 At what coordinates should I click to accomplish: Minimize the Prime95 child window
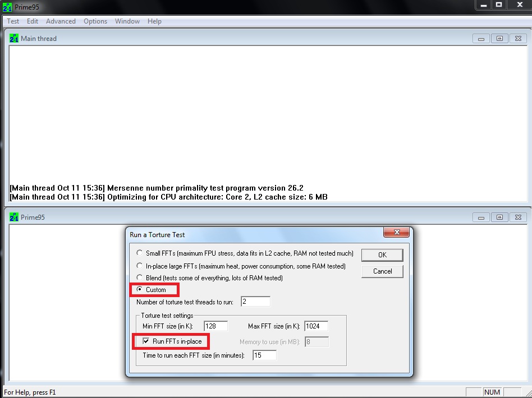click(x=481, y=217)
